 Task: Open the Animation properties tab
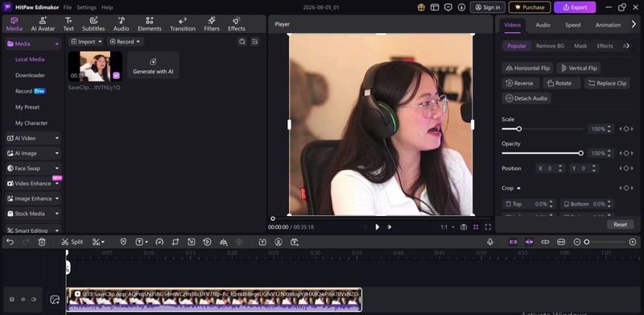click(x=608, y=25)
